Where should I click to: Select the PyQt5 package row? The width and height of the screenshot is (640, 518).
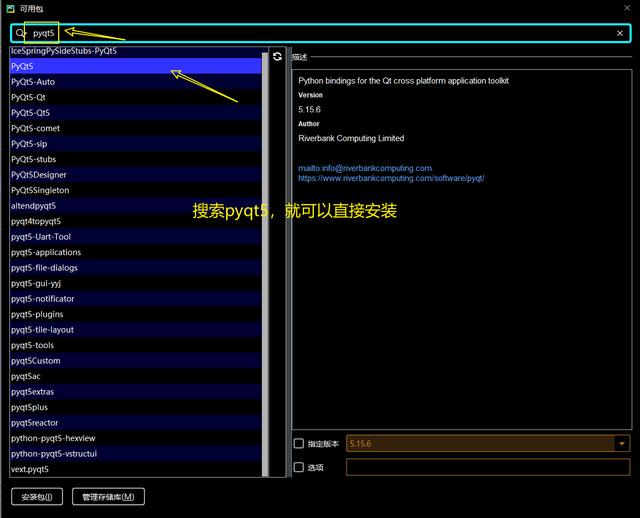[x=136, y=66]
